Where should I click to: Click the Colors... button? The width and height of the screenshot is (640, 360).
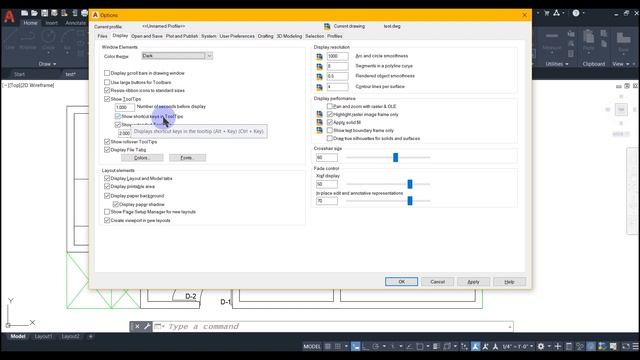click(142, 158)
